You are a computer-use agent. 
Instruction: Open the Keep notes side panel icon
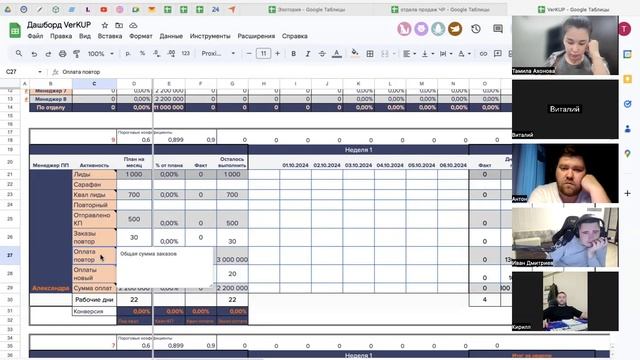pyautogui.click(x=628, y=79)
